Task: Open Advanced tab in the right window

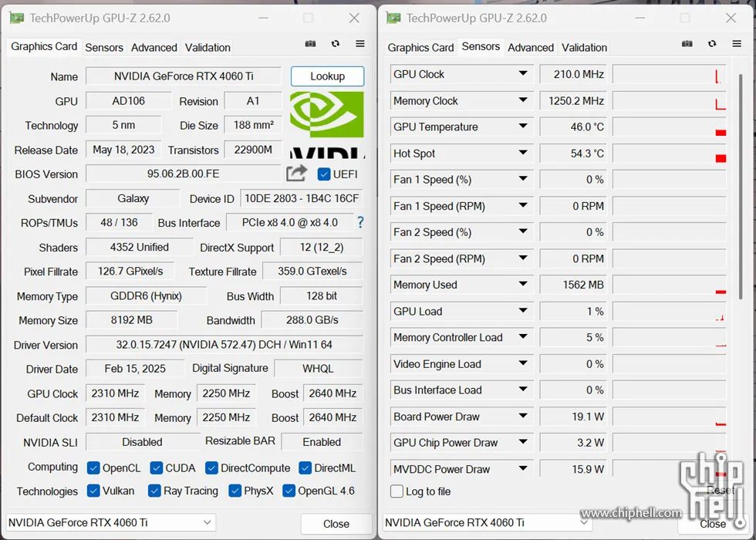Action: click(531, 48)
